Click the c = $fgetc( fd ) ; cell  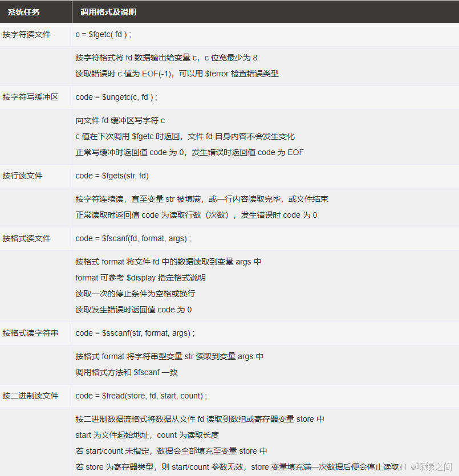(103, 35)
